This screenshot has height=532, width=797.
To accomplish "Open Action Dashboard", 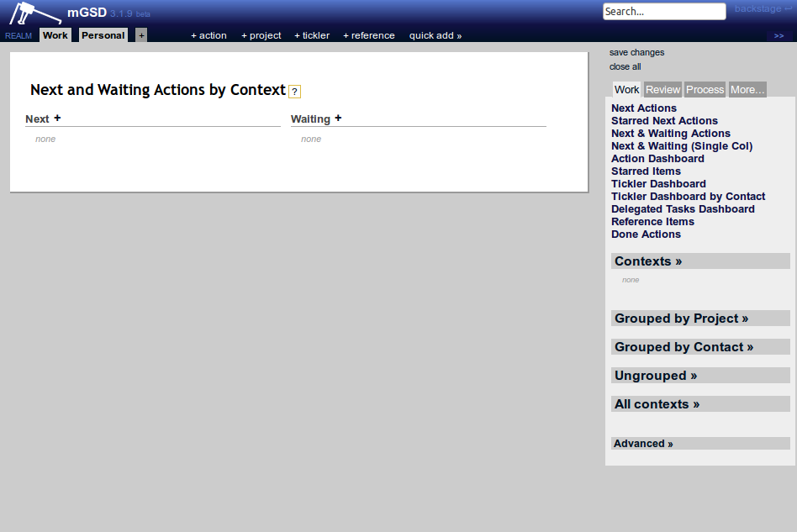I will coord(657,159).
